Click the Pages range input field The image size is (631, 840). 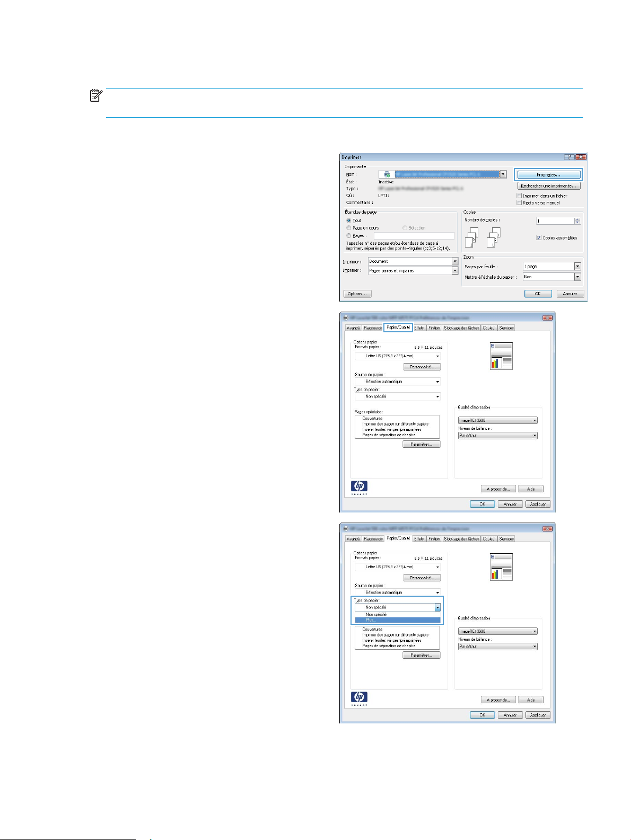[414, 235]
